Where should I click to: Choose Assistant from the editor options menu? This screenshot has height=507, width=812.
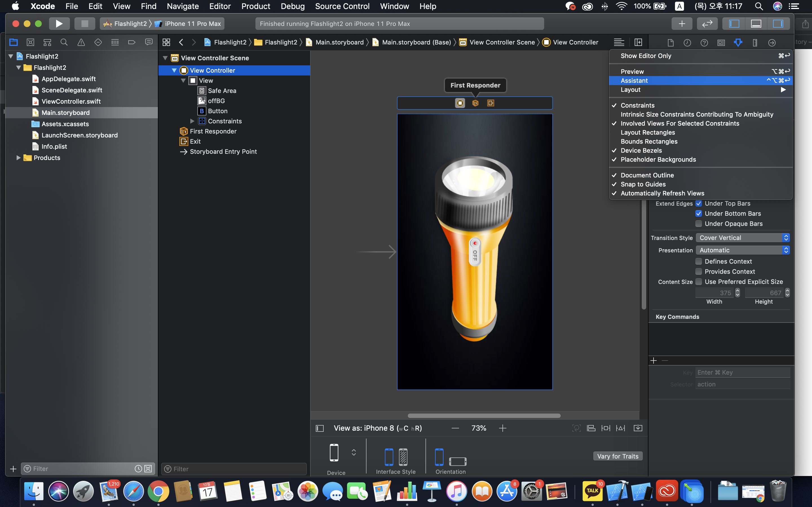coord(634,81)
